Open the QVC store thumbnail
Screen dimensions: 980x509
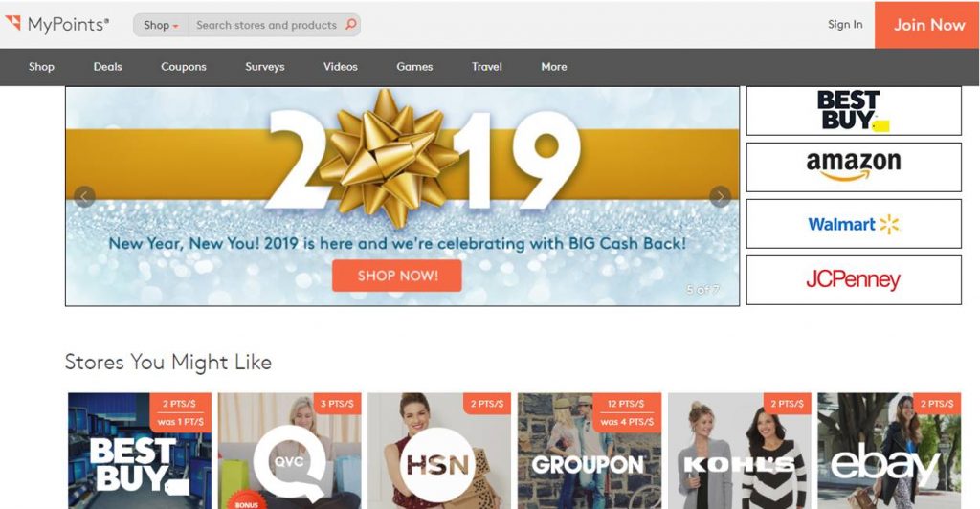coord(289,451)
